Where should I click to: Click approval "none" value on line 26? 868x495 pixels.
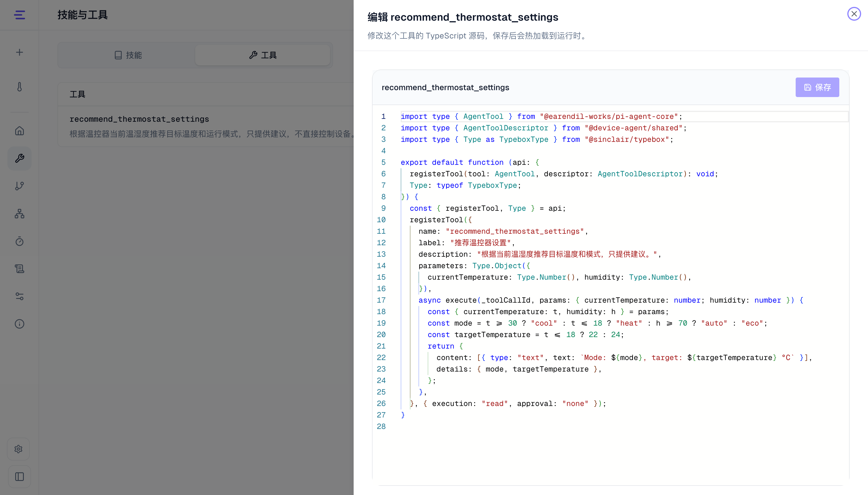click(575, 403)
